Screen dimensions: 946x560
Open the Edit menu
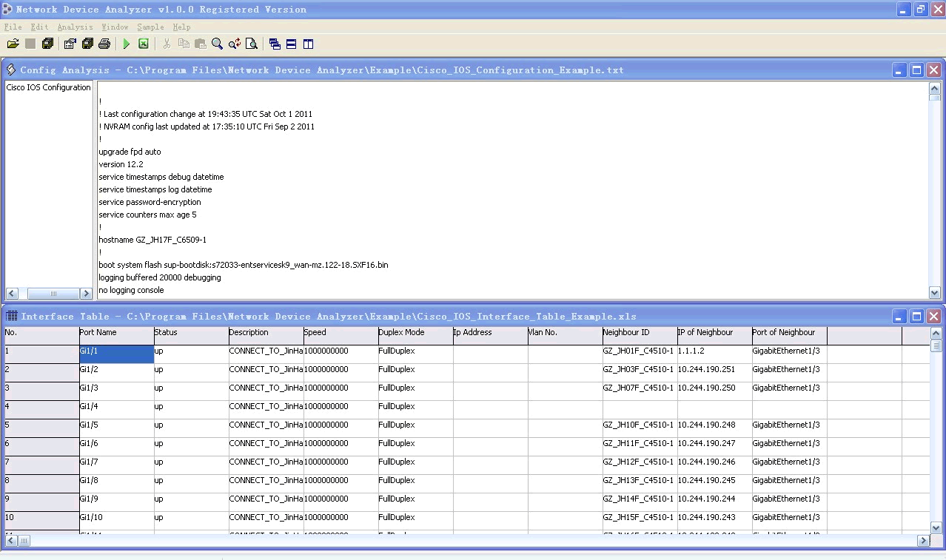tap(39, 27)
